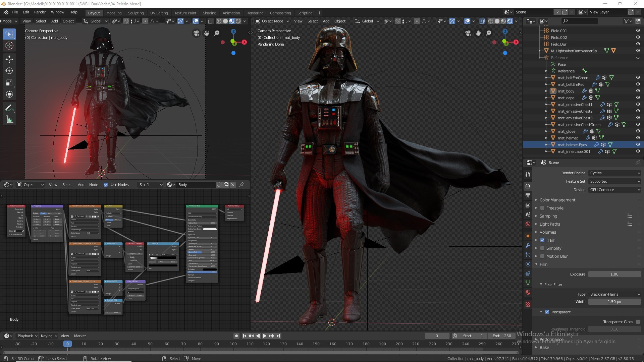Image resolution: width=644 pixels, height=362 pixels.
Task: Click the play animation button
Action: (265, 336)
